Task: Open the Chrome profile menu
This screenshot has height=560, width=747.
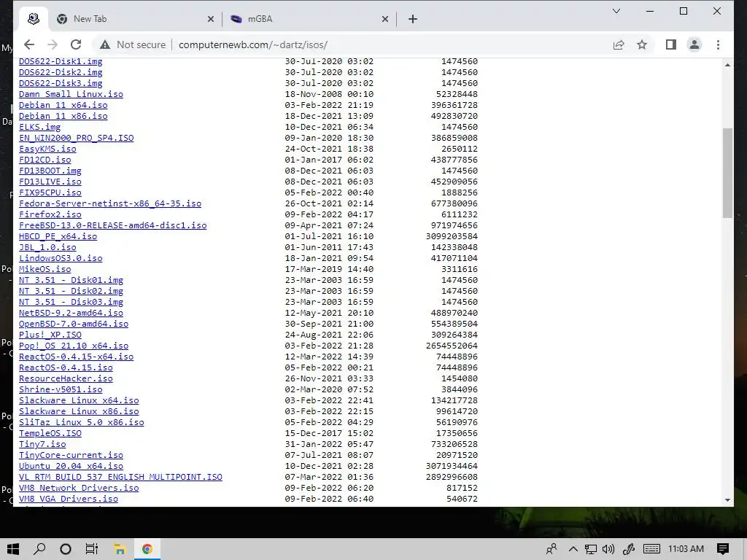Action: pos(694,44)
